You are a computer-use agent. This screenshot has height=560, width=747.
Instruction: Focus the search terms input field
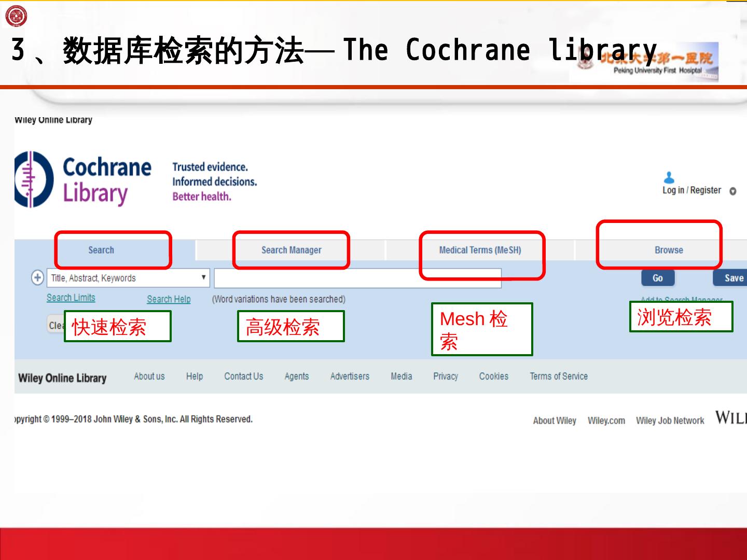click(x=357, y=278)
